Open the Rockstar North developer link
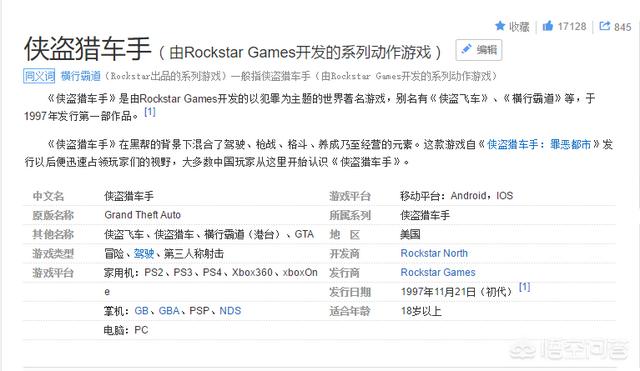The image size is (640, 371). point(434,253)
